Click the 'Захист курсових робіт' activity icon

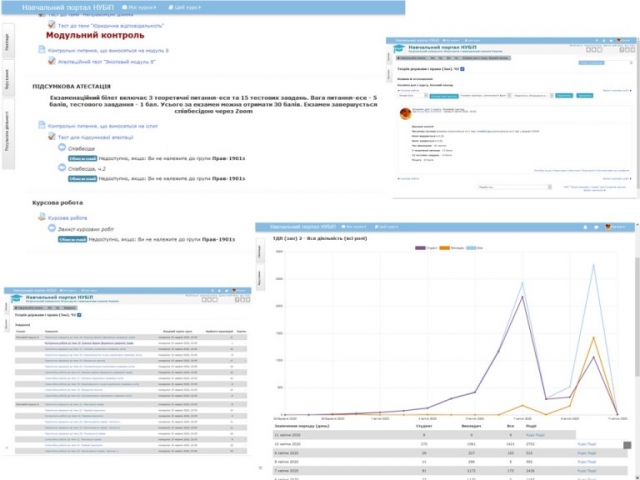[x=52, y=229]
